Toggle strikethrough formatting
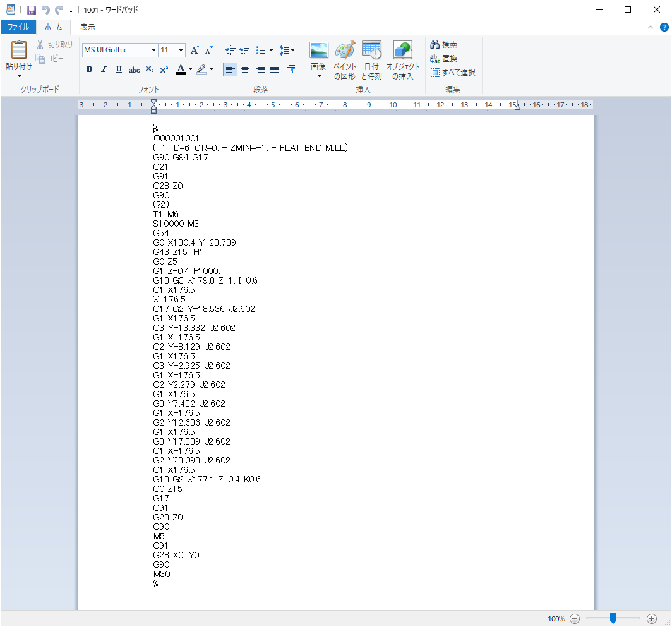Screen dimensions: 672x627 134,69
